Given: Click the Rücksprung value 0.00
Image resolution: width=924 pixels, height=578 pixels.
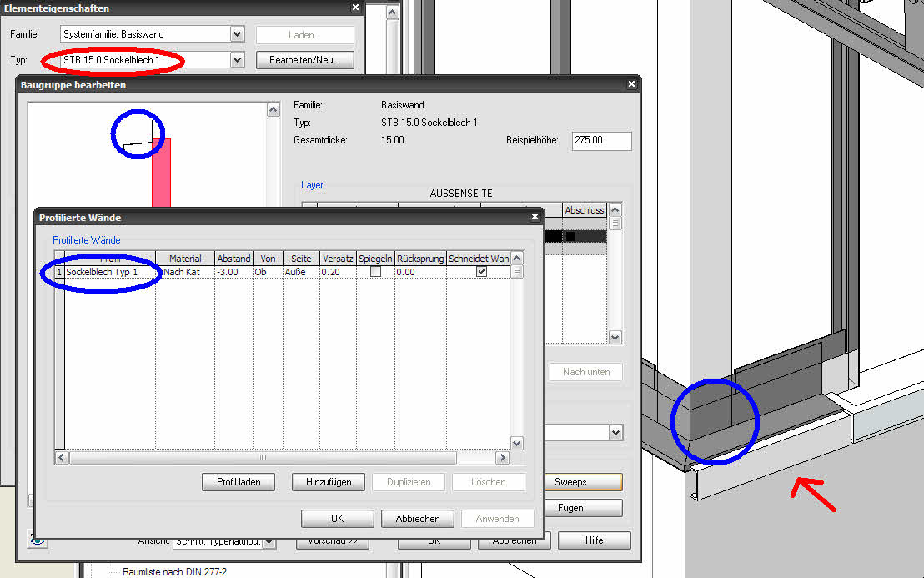Looking at the screenshot, I should [420, 272].
